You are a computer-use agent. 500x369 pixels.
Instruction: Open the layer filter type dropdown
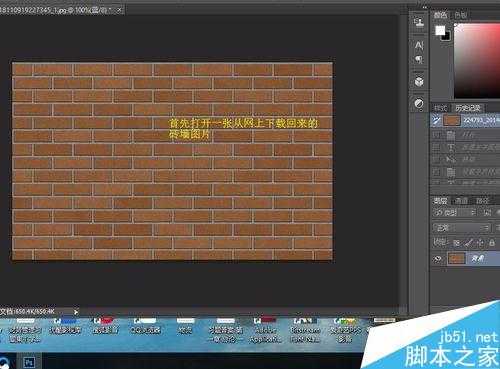tap(455, 212)
